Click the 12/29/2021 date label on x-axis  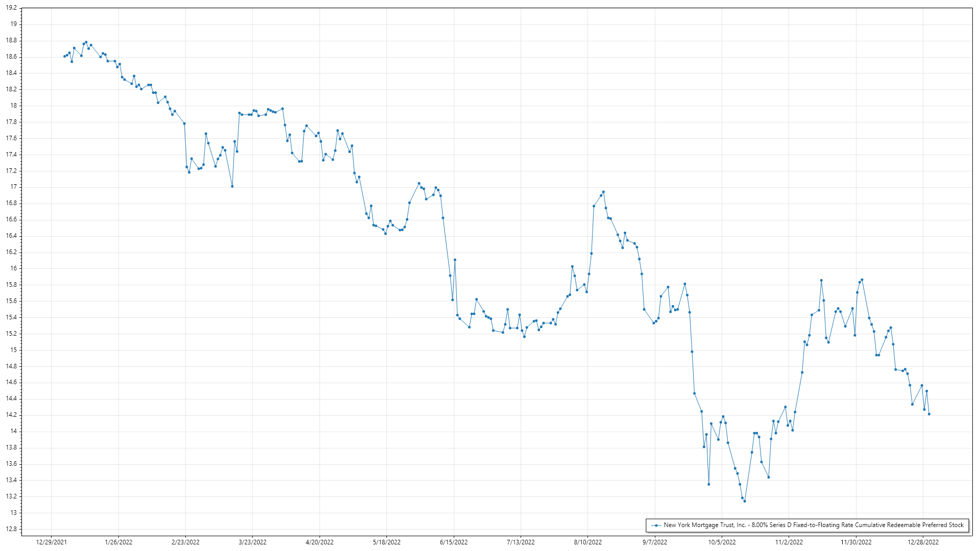pos(52,542)
